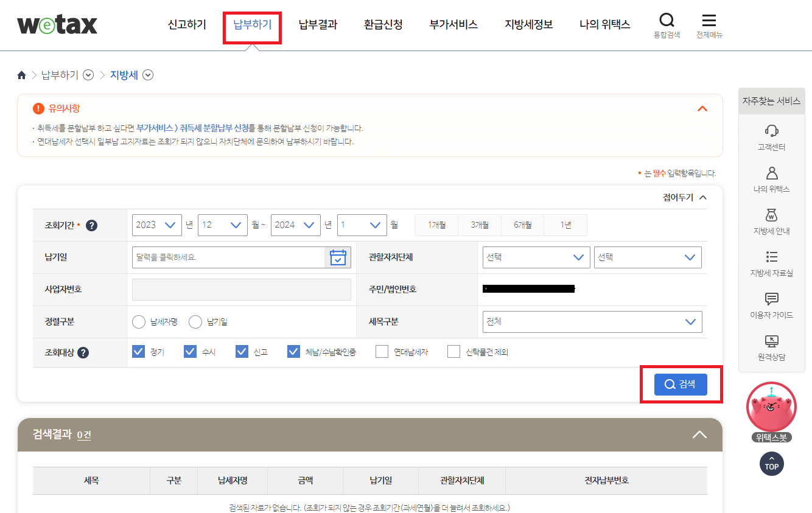Select the 납세자명 radio button
Screen dimensions: 812x513
(x=139, y=321)
